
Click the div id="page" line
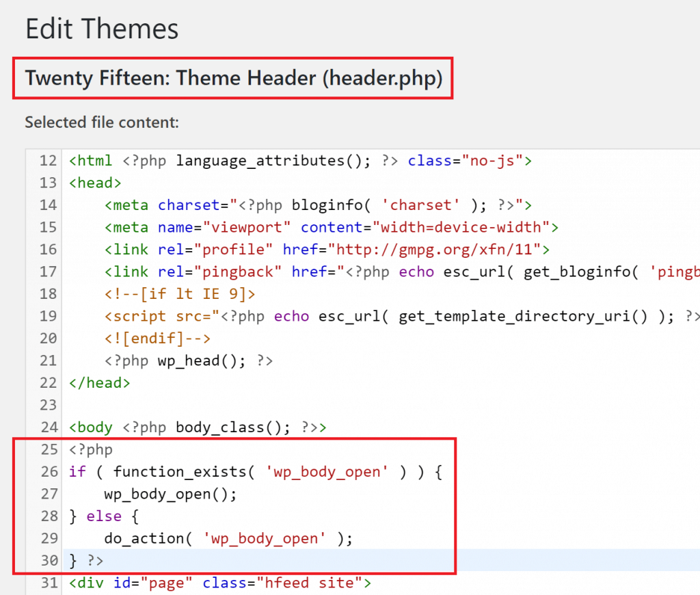point(219,583)
